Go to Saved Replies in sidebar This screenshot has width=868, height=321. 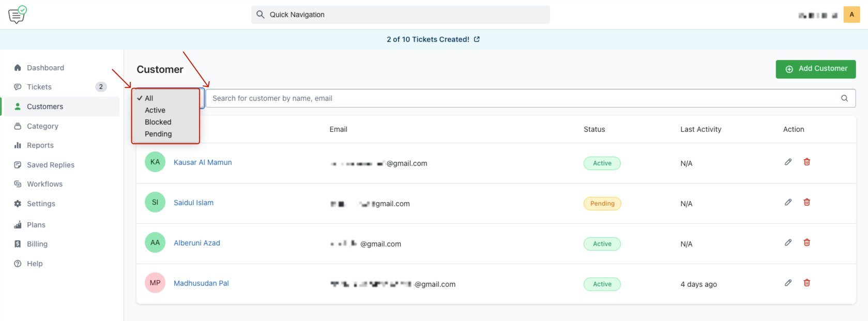51,165
